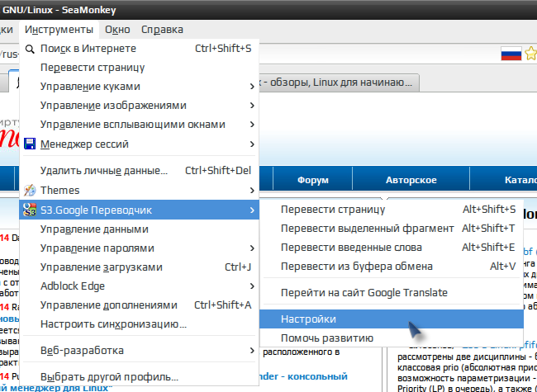Open Управление данными
Viewport: 537px width, 392px height.
pos(139,229)
